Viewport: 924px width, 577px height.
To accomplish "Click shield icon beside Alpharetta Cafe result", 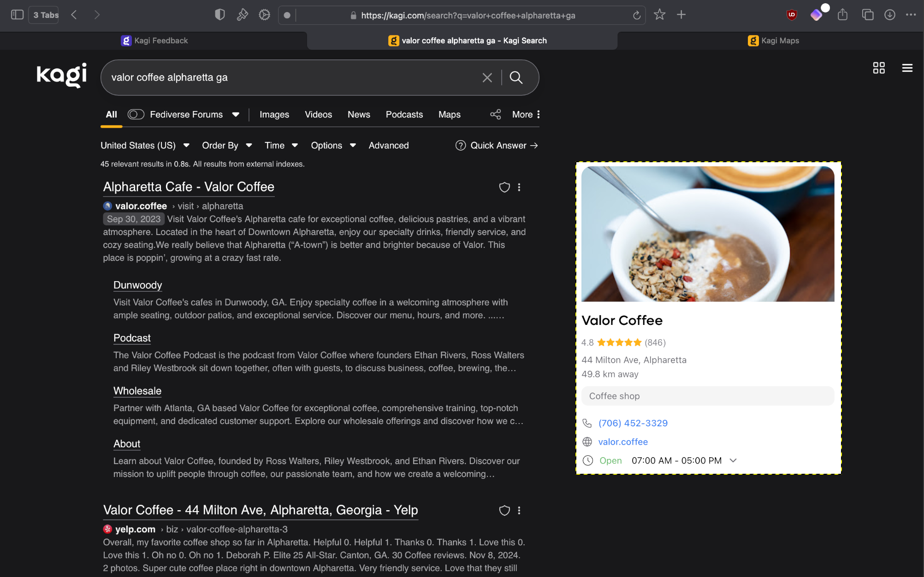I will [504, 187].
